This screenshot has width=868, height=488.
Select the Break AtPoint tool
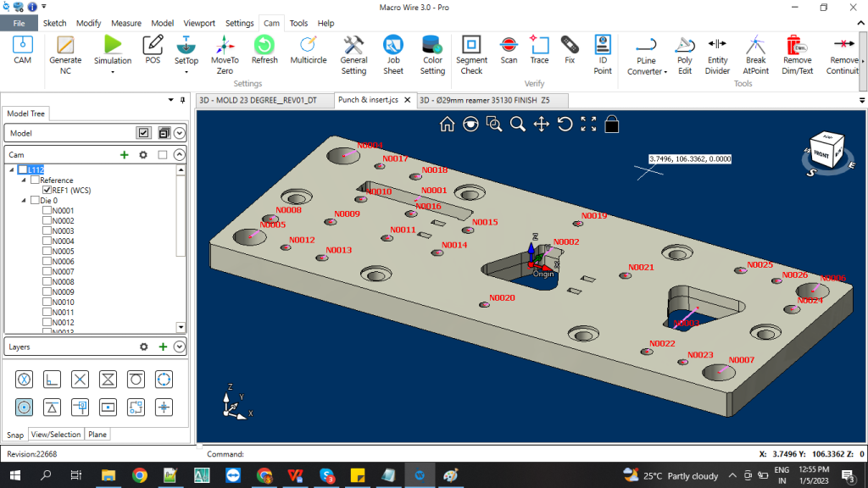(x=755, y=55)
